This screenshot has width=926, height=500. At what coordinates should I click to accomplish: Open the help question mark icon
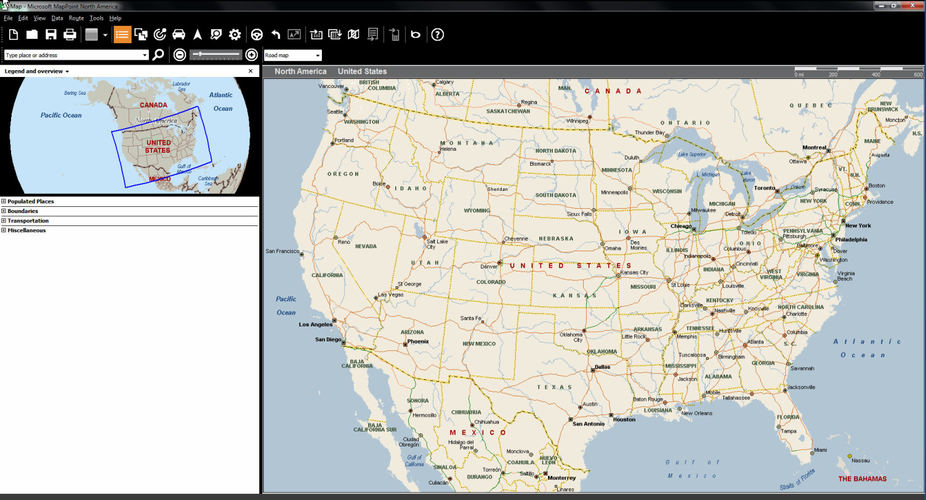point(438,35)
